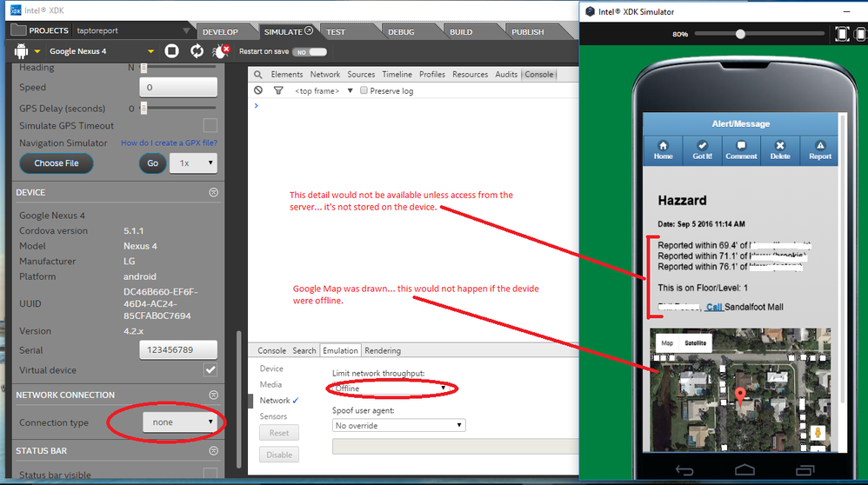
Task: Collapse the Device section expander
Action: [214, 192]
